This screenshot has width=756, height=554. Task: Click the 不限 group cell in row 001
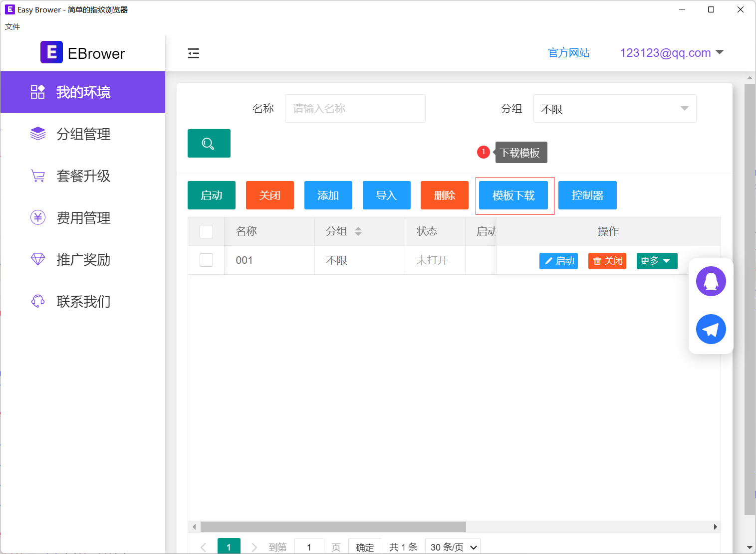point(360,260)
